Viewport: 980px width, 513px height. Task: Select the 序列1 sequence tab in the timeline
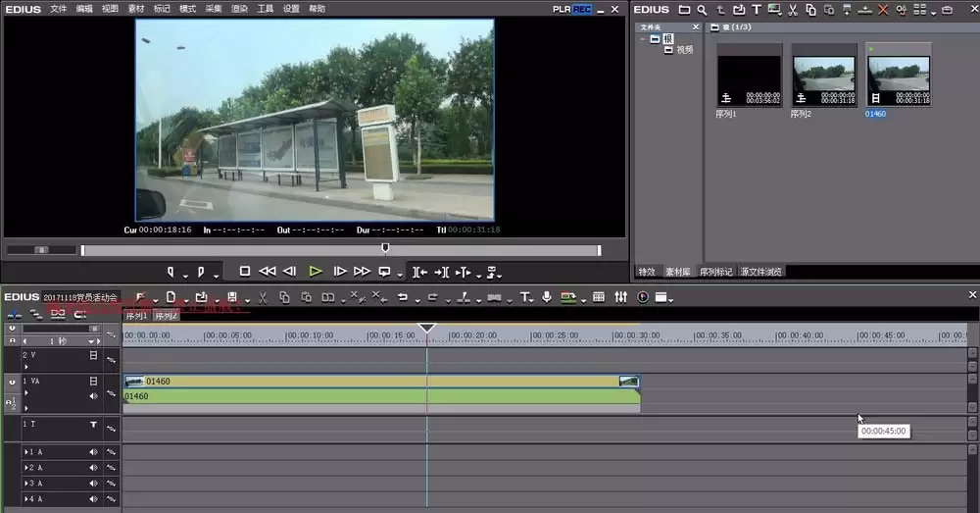[x=136, y=316]
